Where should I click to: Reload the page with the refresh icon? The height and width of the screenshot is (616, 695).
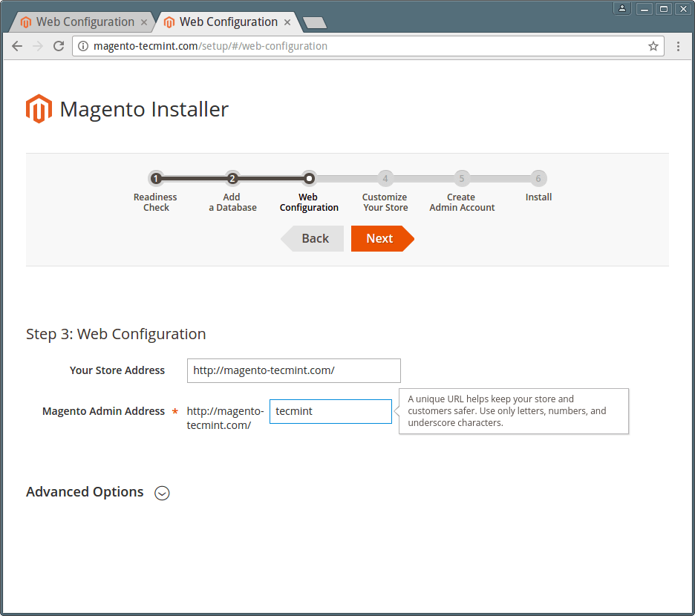tap(59, 46)
